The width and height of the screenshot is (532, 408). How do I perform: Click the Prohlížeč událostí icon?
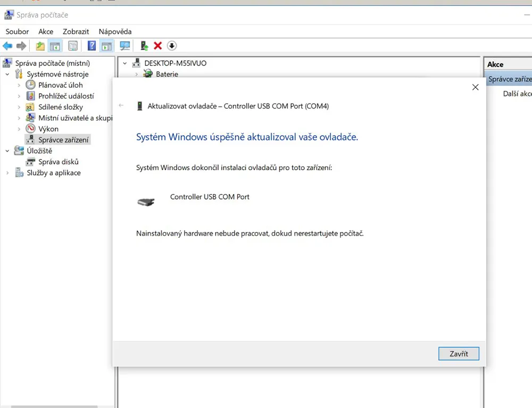click(x=30, y=96)
